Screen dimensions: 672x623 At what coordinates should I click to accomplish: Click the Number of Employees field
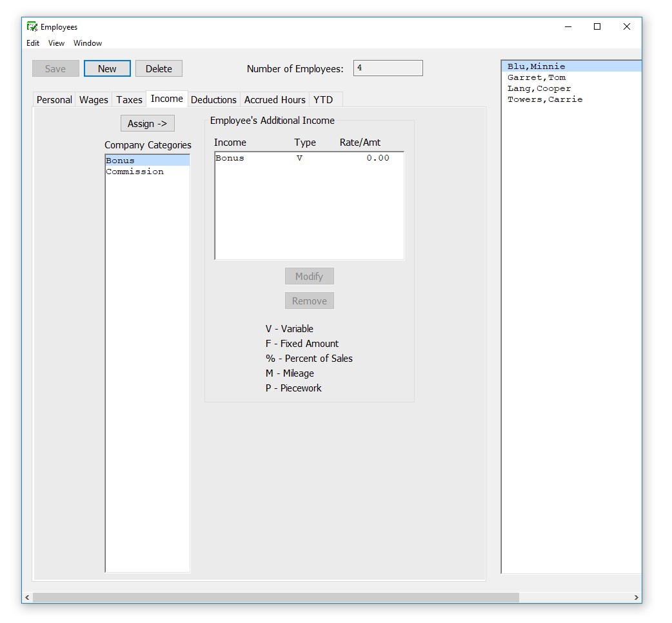click(388, 68)
